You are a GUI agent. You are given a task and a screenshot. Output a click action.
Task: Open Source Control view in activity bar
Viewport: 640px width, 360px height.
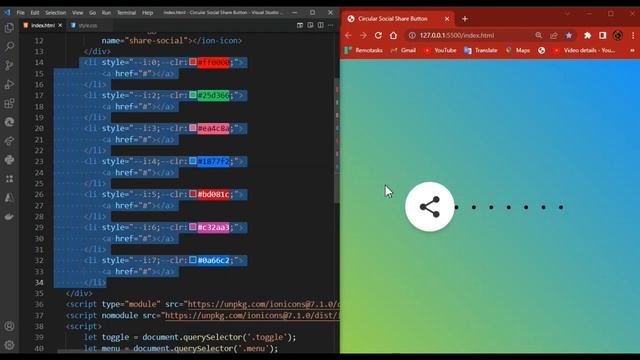[x=9, y=65]
